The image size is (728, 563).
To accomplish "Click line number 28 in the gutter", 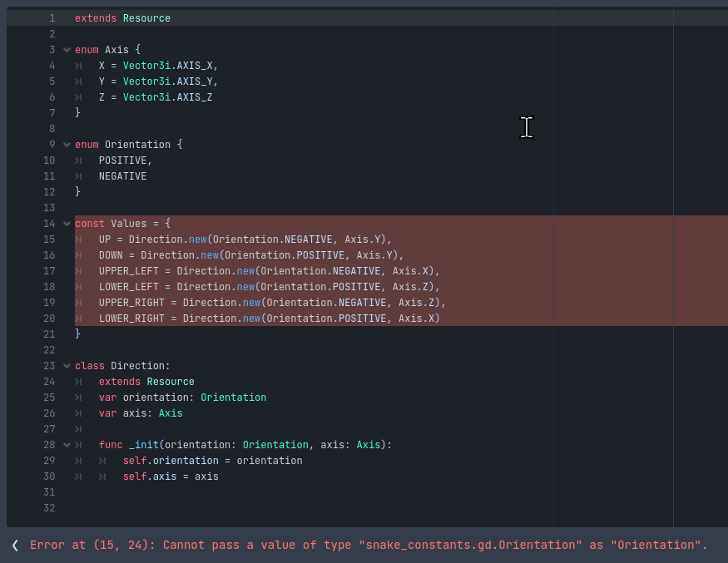I will [48, 444].
